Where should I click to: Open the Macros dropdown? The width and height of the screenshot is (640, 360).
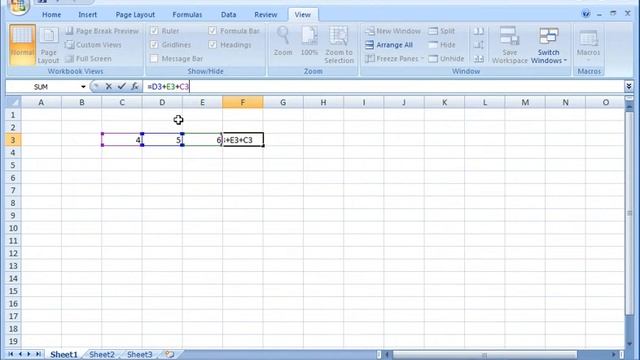pyautogui.click(x=588, y=45)
